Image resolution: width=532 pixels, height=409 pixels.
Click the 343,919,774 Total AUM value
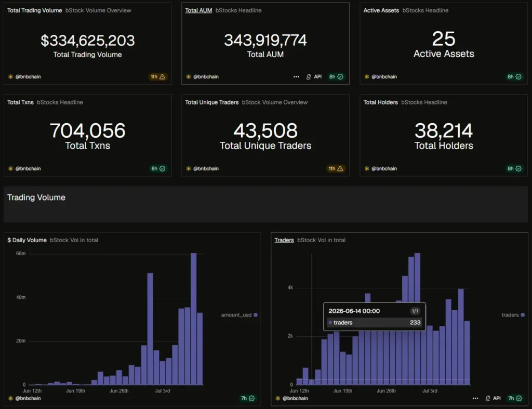(x=265, y=40)
